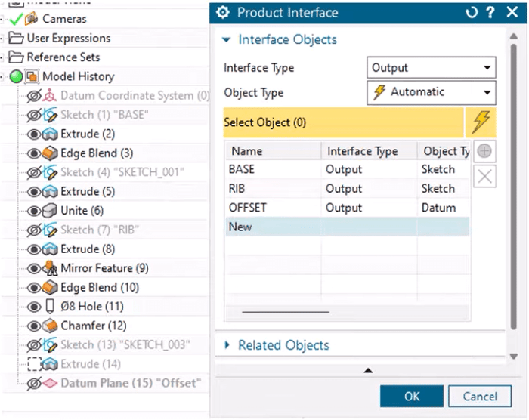This screenshot has width=529, height=420.
Task: Expand the Model History tree node
Action: (2, 77)
